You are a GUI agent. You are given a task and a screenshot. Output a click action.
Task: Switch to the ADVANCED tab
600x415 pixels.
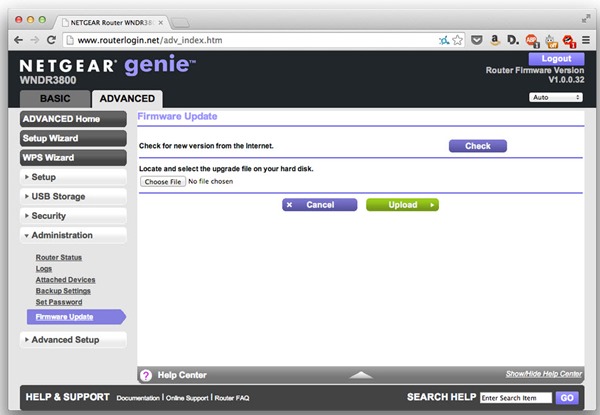click(127, 99)
